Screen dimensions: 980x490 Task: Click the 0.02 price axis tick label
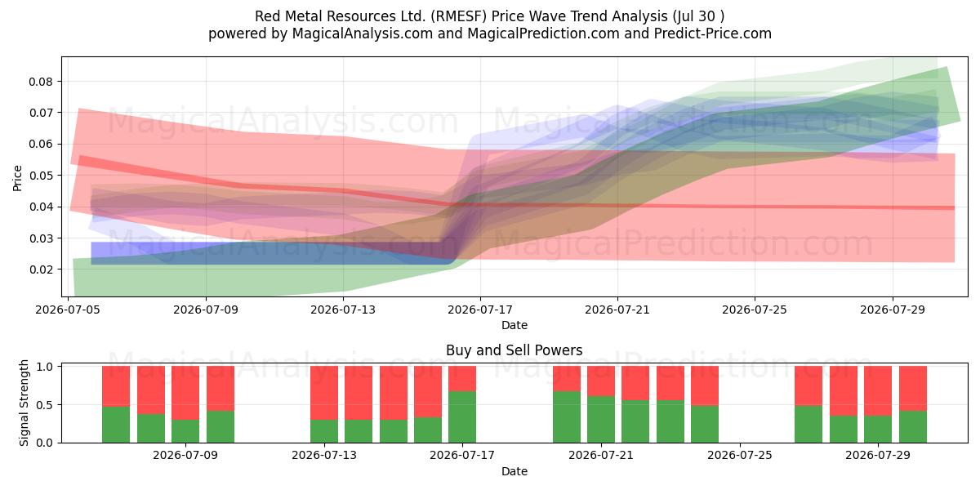42,269
